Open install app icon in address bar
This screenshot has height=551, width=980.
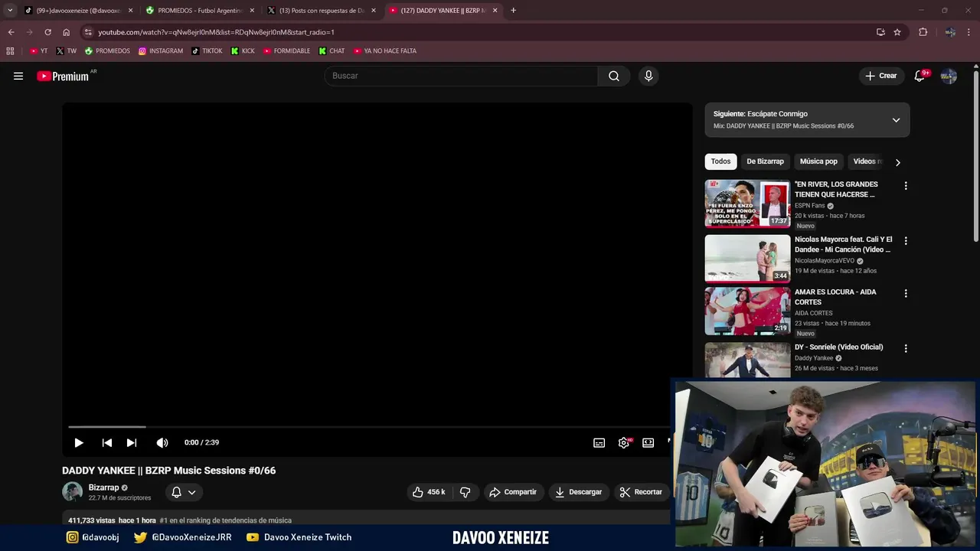point(880,32)
